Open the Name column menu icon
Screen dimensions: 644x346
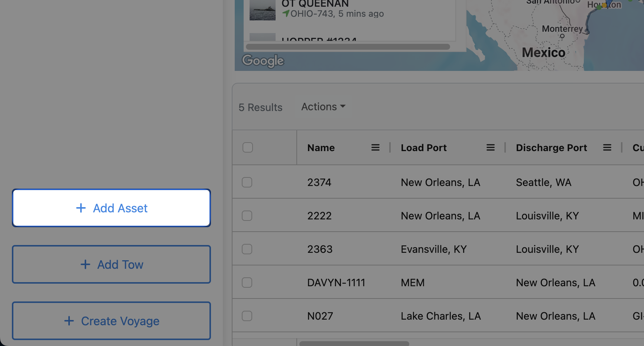[375, 148]
